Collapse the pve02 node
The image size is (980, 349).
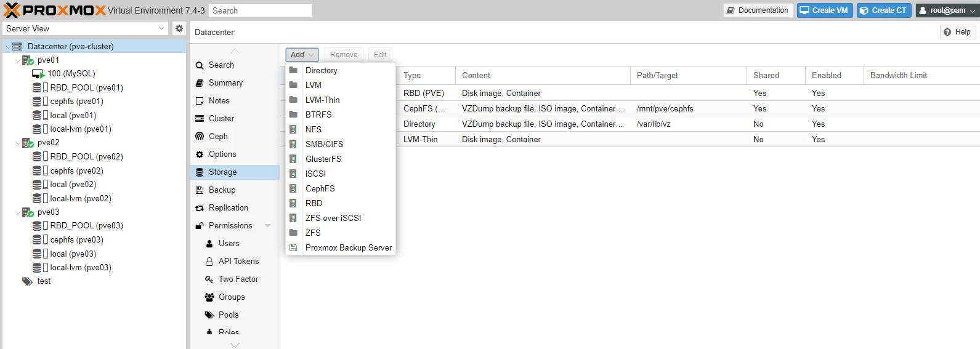click(18, 143)
